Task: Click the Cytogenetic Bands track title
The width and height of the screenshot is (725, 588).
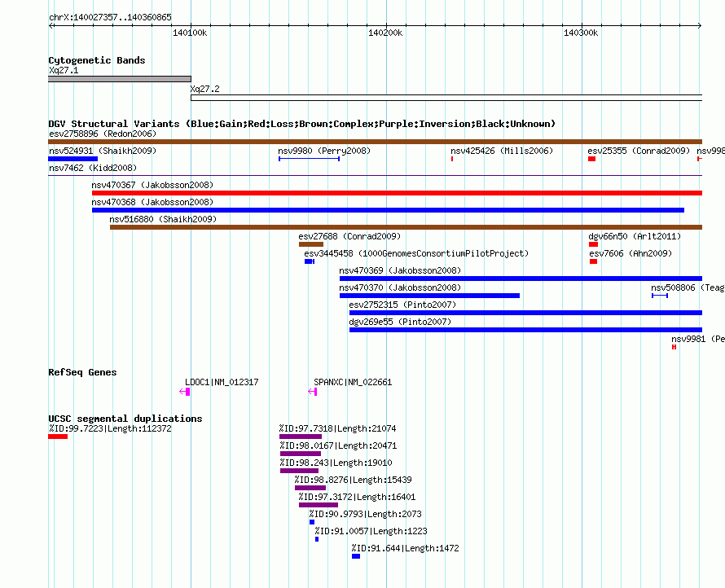Action: 97,60
